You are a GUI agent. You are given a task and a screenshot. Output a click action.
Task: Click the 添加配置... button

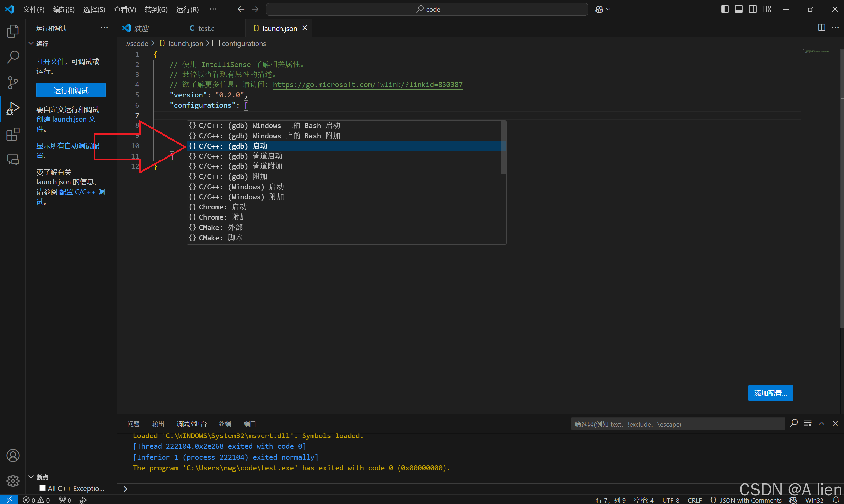click(x=770, y=393)
